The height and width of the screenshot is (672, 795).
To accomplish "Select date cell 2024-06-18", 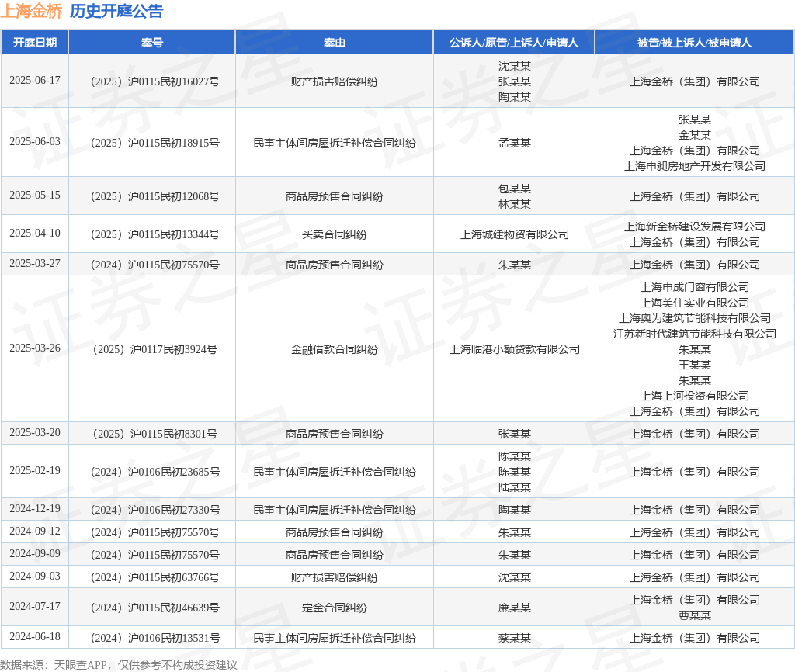I will point(34,637).
